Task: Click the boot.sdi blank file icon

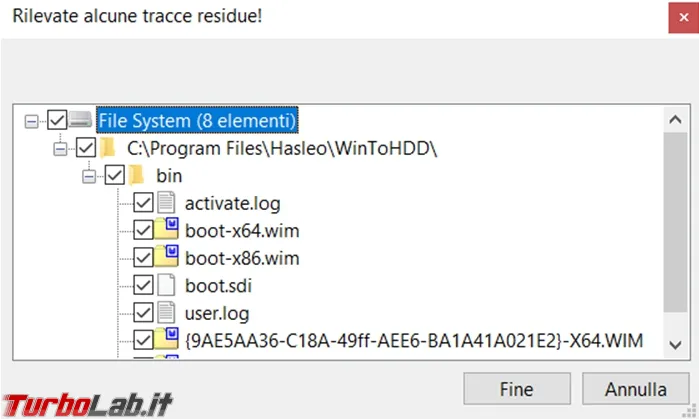Action: tap(166, 285)
